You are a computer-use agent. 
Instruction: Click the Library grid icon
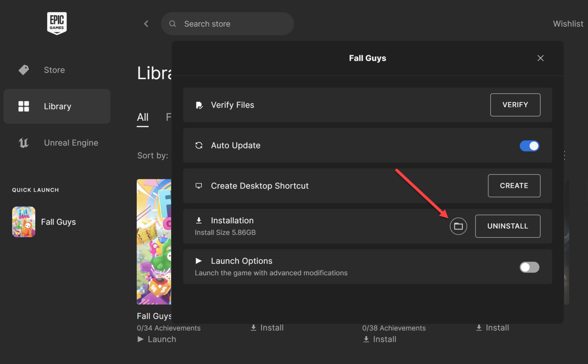[24, 106]
